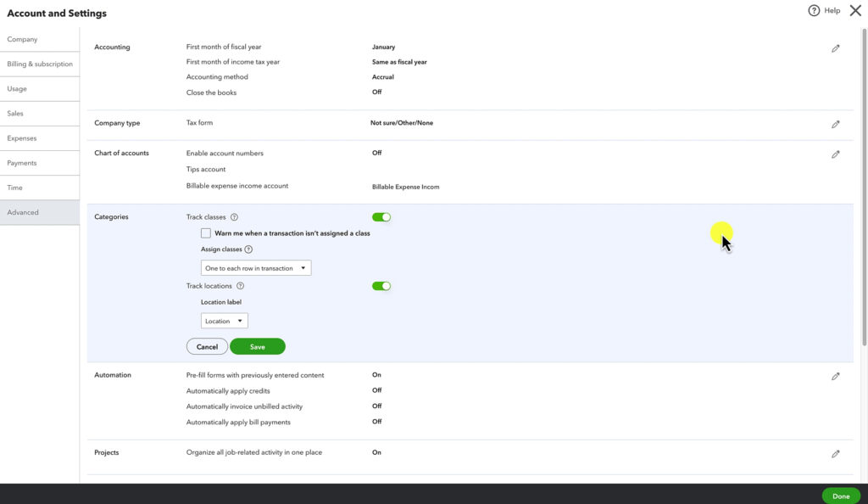This screenshot has width=868, height=504.
Task: Close Account and Settings with the X
Action: [x=856, y=12]
